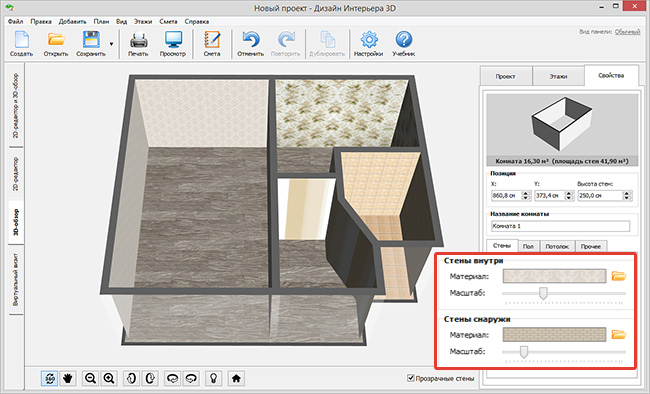Switch to the Свойства panel tab
The height and width of the screenshot is (394, 650).
click(x=611, y=75)
